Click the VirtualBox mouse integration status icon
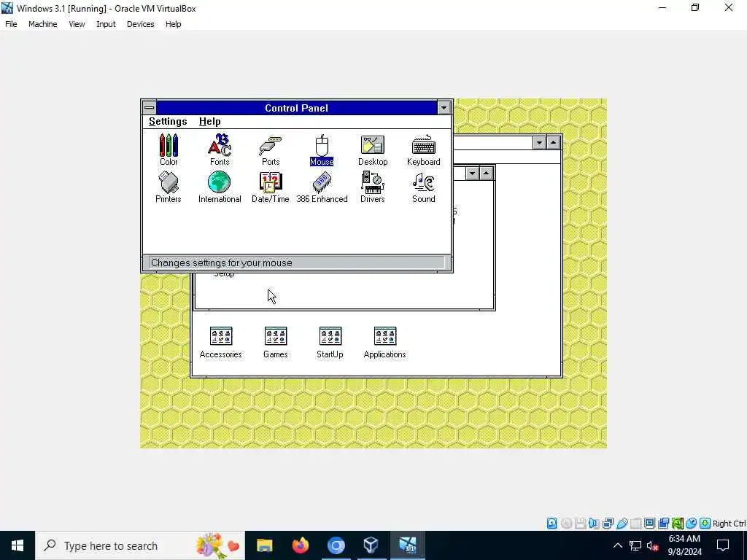This screenshot has height=560, width=747. [x=692, y=524]
